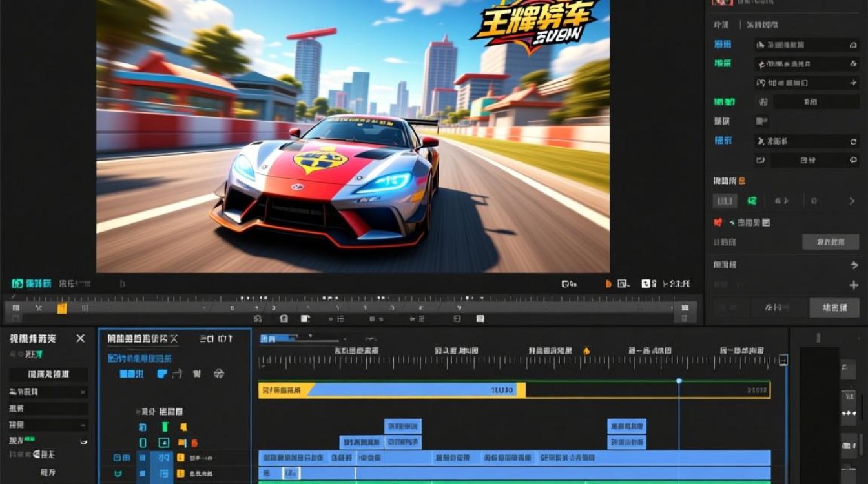Click the darker button left of the lighter bottom button
Image resolution: width=868 pixels, height=484 pixels.
coord(778,308)
